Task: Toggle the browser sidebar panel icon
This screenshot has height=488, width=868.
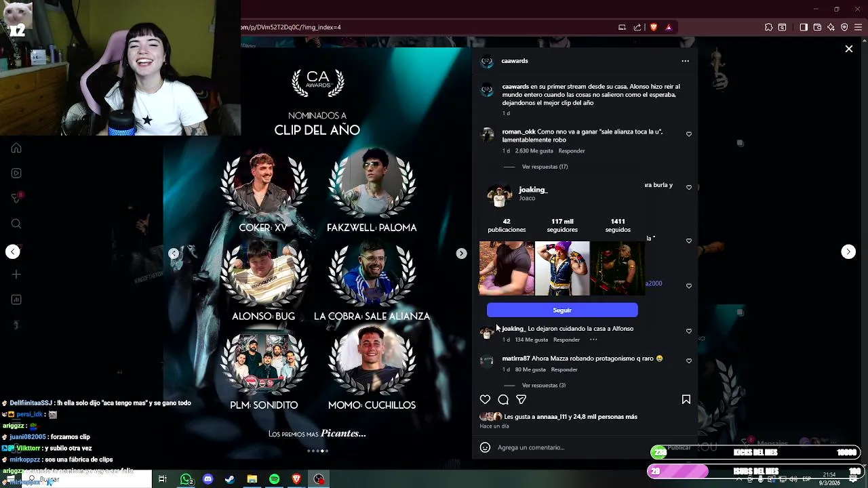Action: 804,27
